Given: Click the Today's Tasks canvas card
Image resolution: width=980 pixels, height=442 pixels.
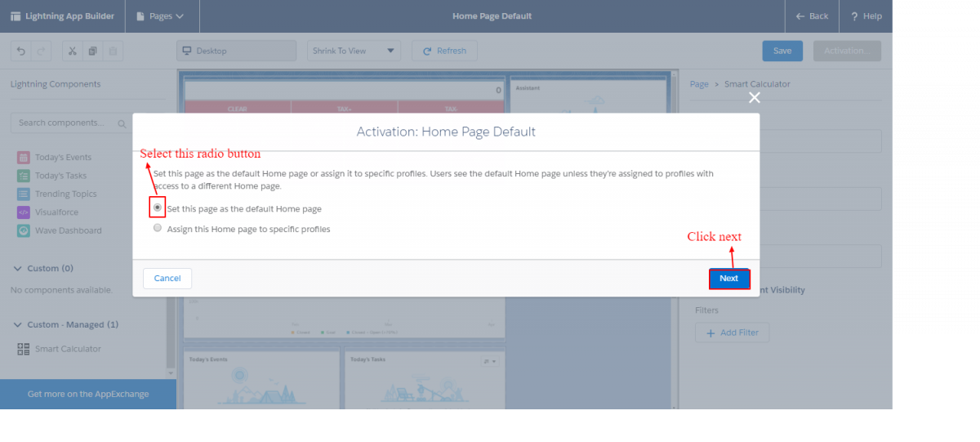Looking at the screenshot, I should [x=424, y=379].
